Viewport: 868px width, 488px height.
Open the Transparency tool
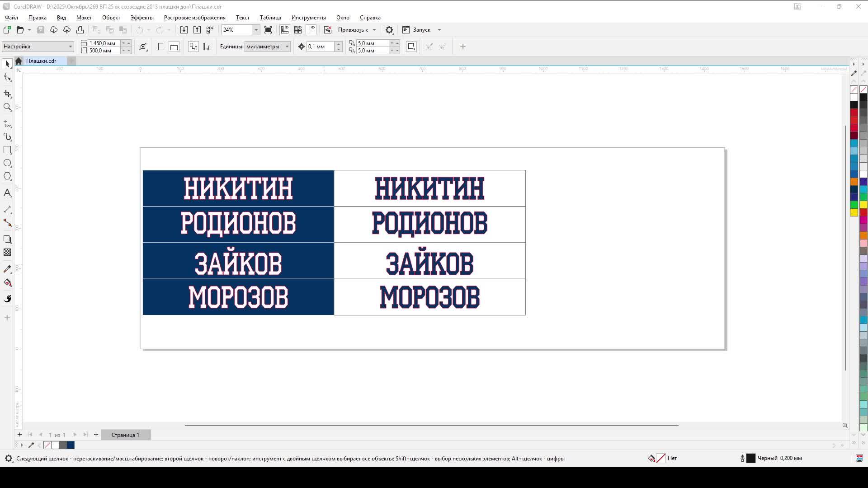point(7,252)
